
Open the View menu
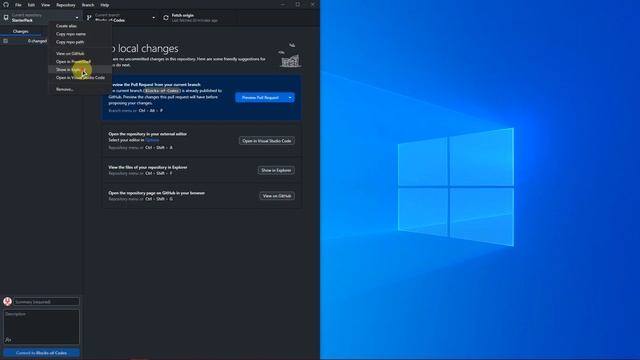click(45, 5)
